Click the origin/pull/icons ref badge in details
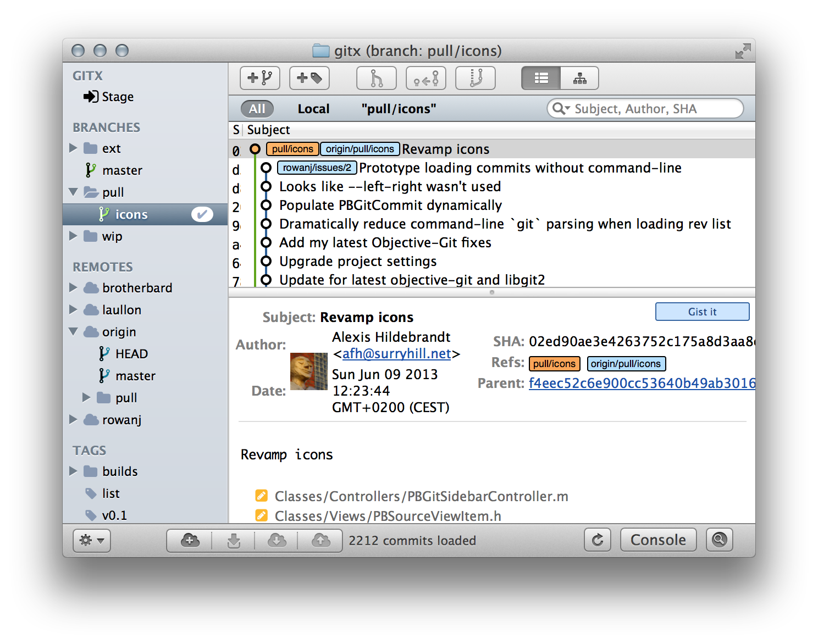 coord(626,364)
